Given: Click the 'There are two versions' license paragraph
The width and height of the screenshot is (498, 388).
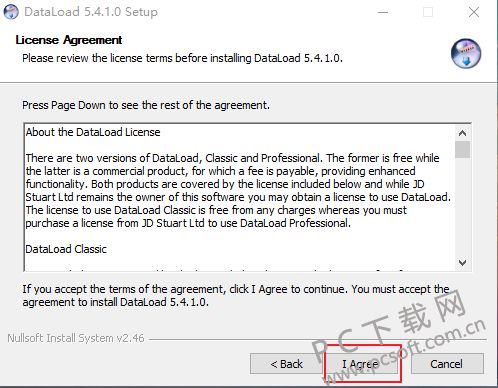Looking at the screenshot, I should [238, 190].
